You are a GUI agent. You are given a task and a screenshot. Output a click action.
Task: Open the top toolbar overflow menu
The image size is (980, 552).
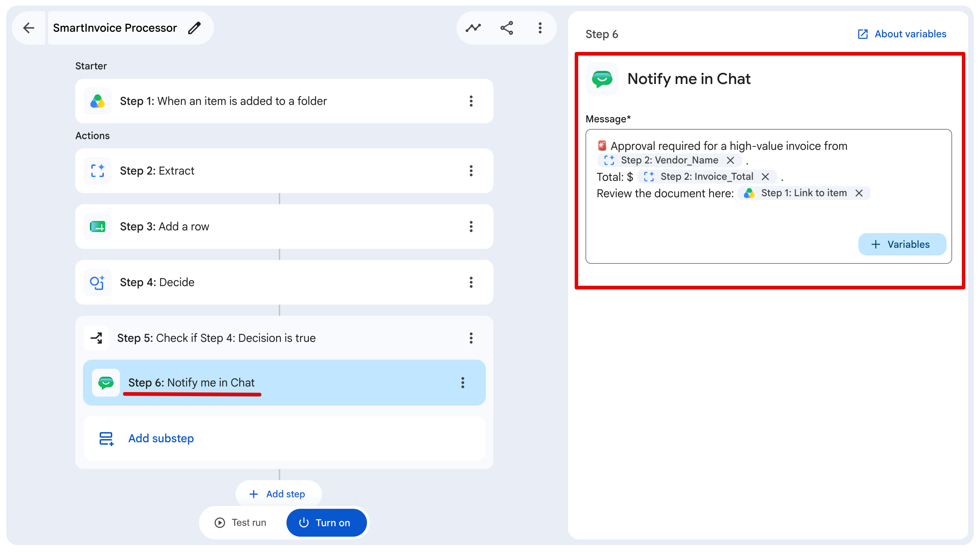pos(540,28)
